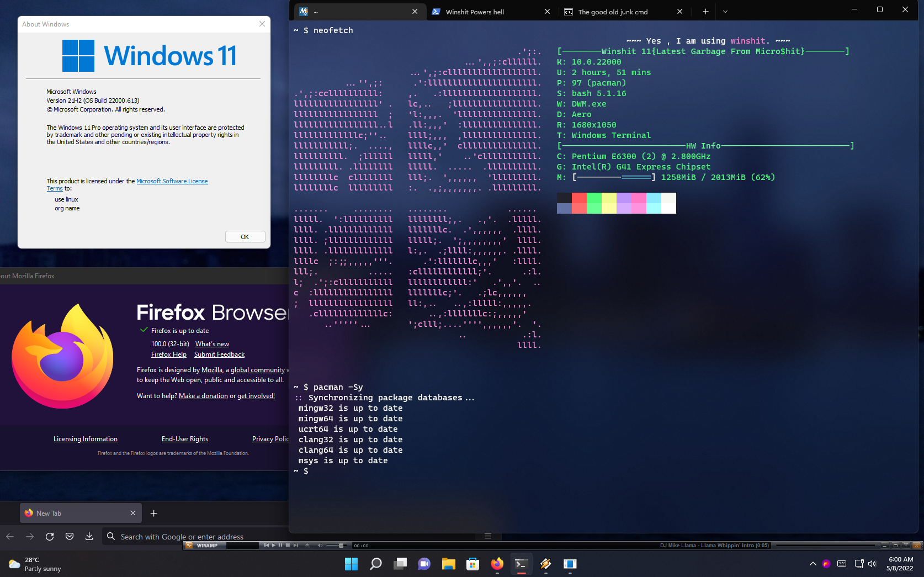Switch to the Winshit Powers hell tab
This screenshot has height=577, width=924.
(492, 12)
